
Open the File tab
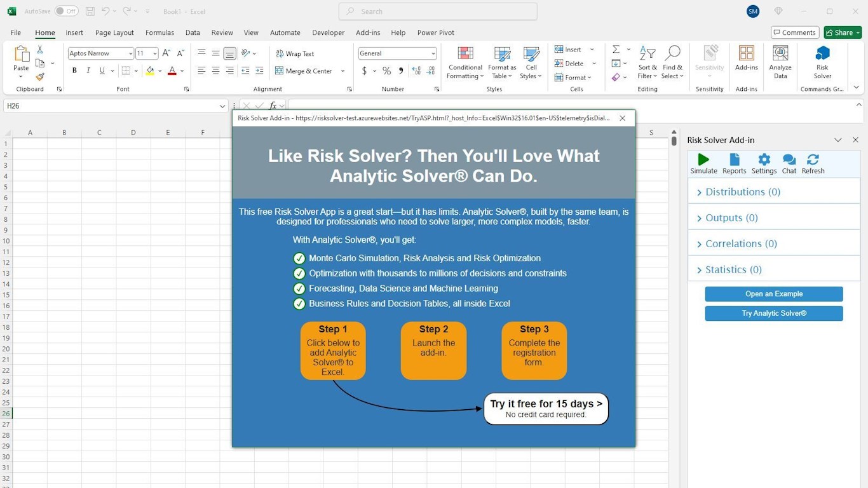(16, 32)
